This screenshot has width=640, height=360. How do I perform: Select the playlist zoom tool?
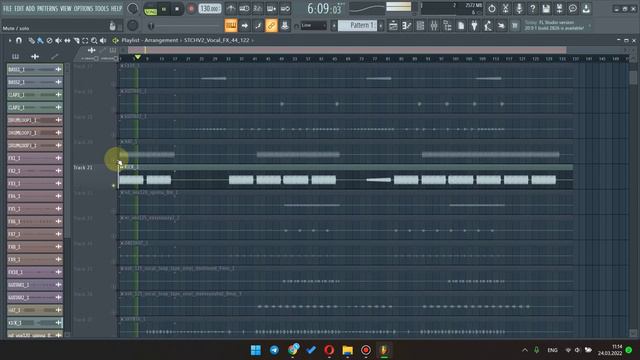tap(94, 40)
